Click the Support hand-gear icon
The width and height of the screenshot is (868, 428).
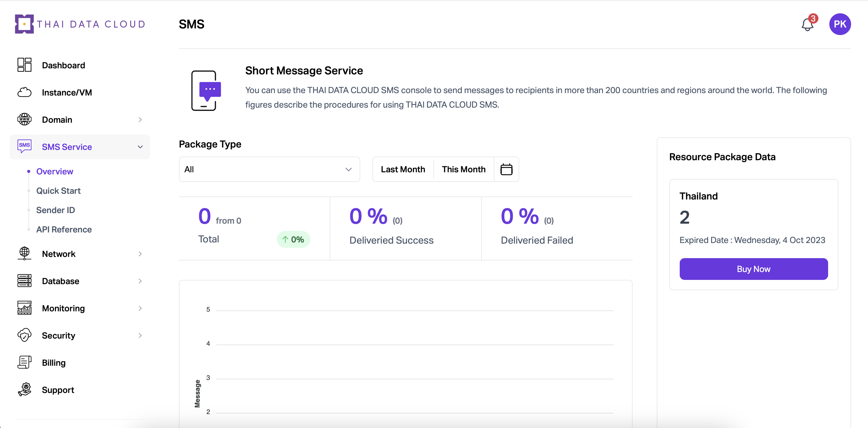pyautogui.click(x=24, y=390)
